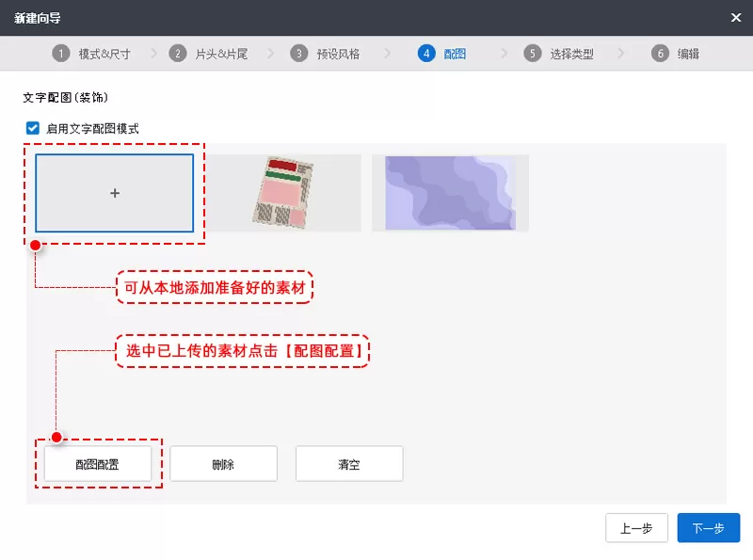Switch to the 选择类型 step
The height and width of the screenshot is (560, 753).
point(571,54)
